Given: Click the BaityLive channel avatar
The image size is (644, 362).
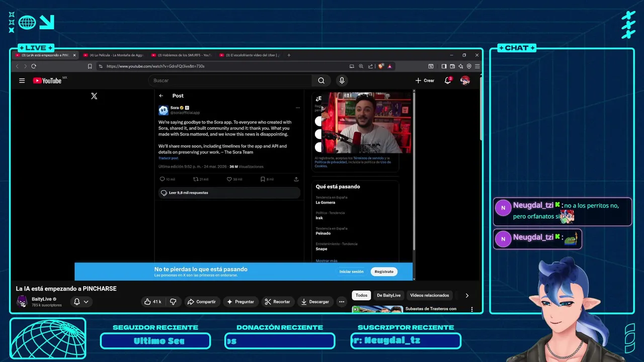Looking at the screenshot, I should (x=22, y=302).
